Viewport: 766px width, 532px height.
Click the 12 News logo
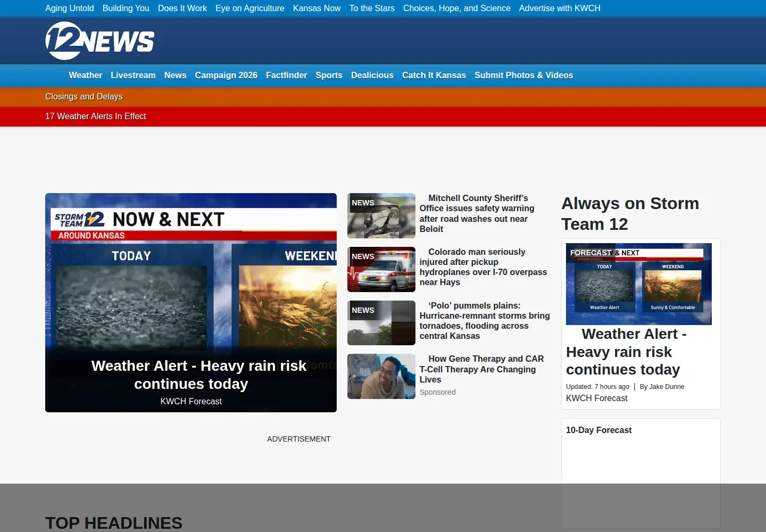(100, 41)
